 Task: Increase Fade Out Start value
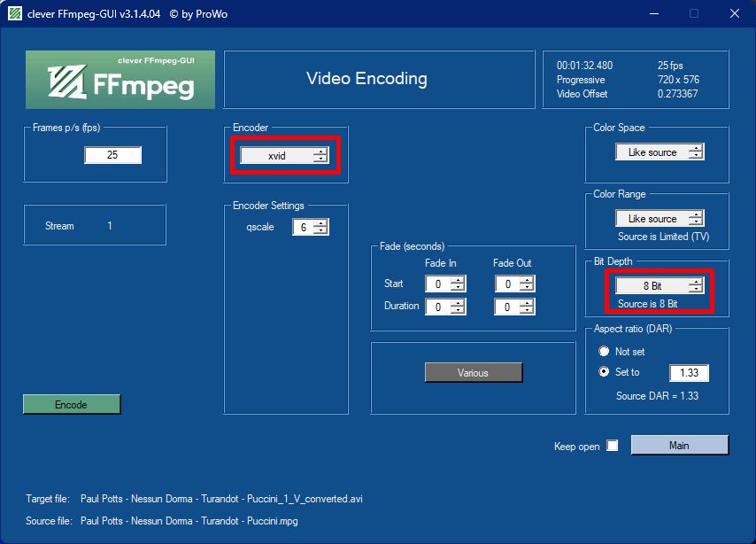pos(527,280)
